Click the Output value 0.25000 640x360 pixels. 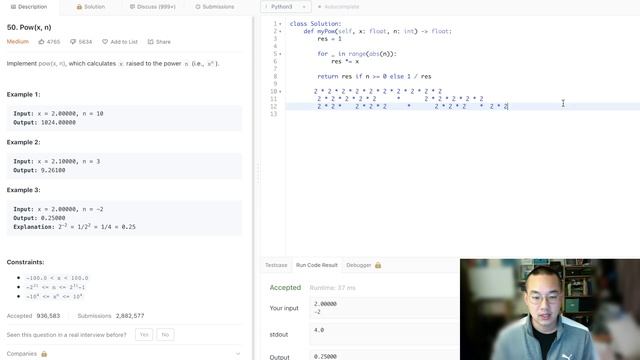click(325, 356)
